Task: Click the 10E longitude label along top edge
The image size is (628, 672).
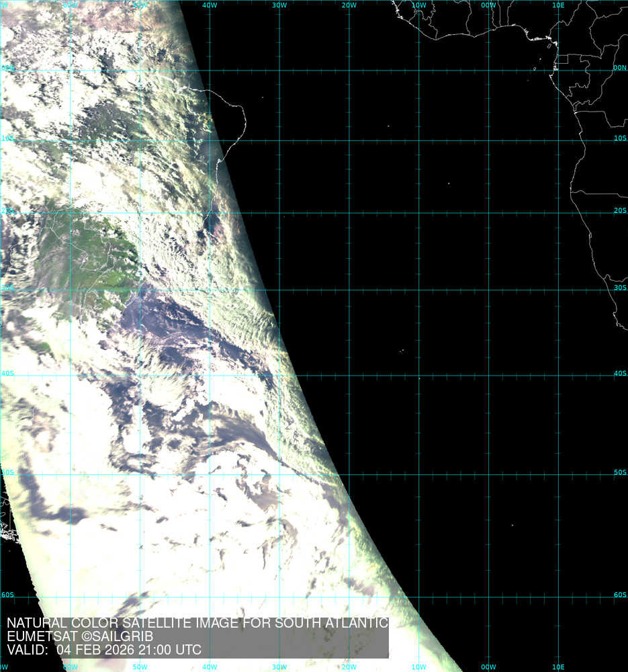Action: tap(557, 5)
